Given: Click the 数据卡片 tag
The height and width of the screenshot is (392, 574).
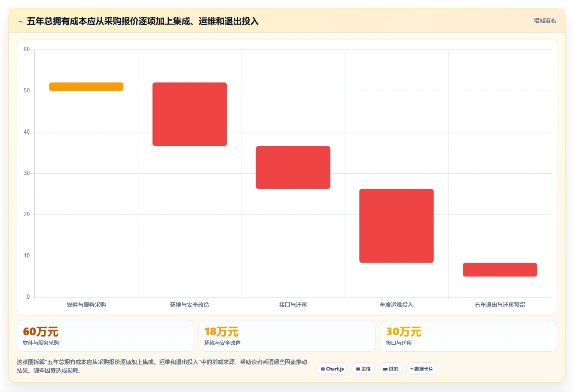Looking at the screenshot, I should coord(421,369).
